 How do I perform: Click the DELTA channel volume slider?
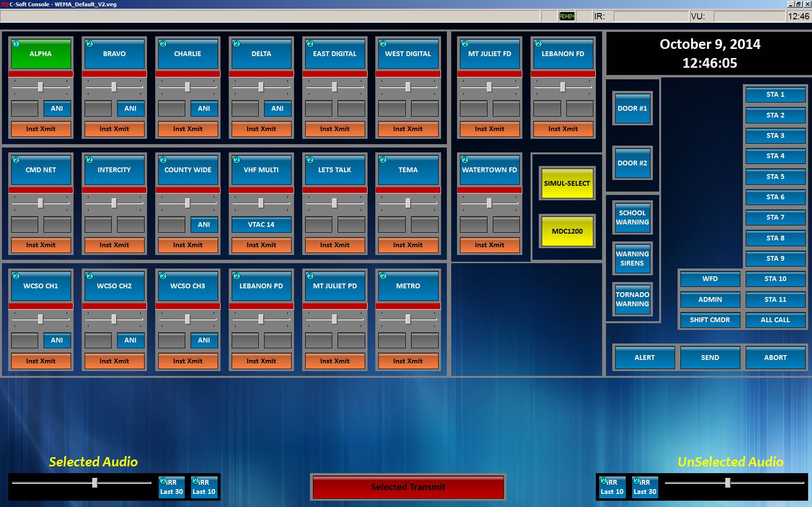pos(261,87)
